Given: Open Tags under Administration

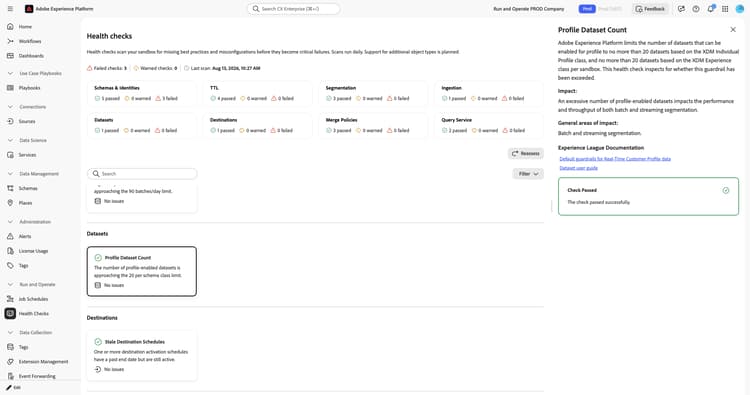Looking at the screenshot, I should click(x=23, y=265).
